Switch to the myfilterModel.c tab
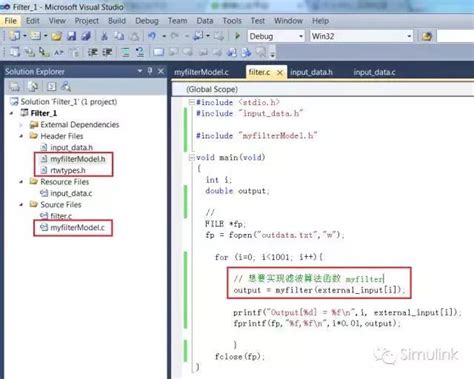This screenshot has height=379, width=474. click(202, 72)
